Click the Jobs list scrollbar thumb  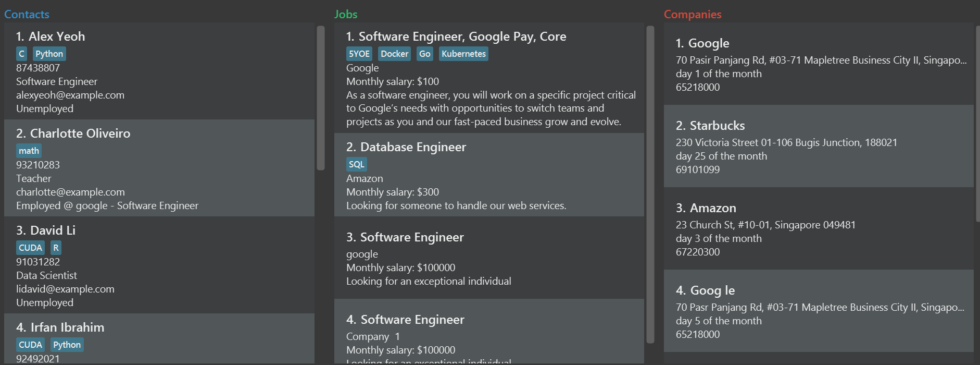[x=650, y=185]
